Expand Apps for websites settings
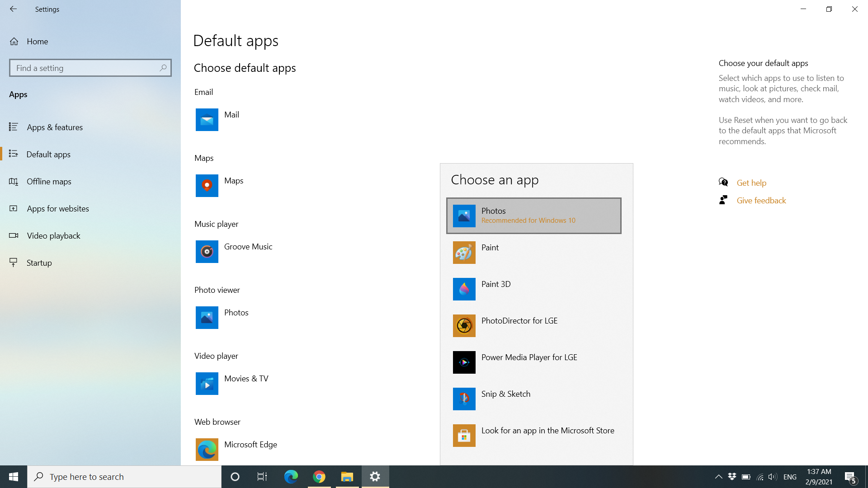This screenshot has width=868, height=488. point(58,208)
